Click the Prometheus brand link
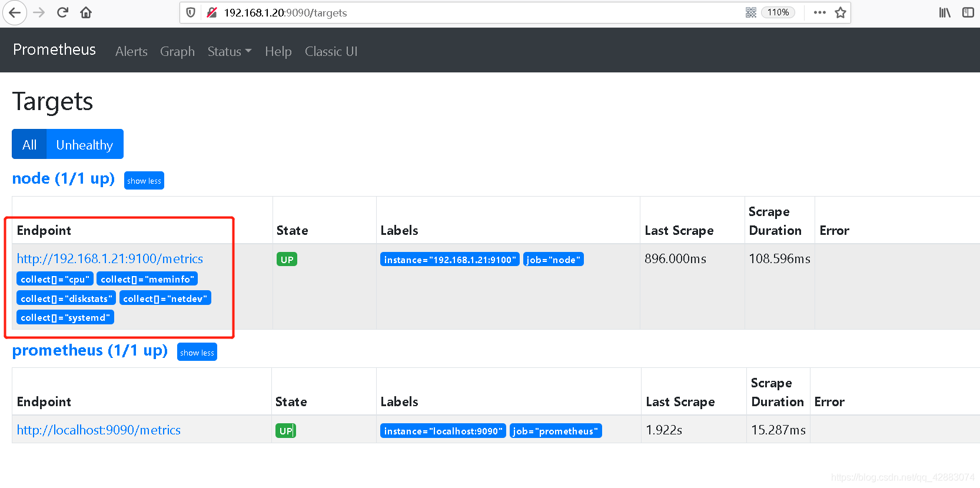980x488 pixels. click(54, 50)
